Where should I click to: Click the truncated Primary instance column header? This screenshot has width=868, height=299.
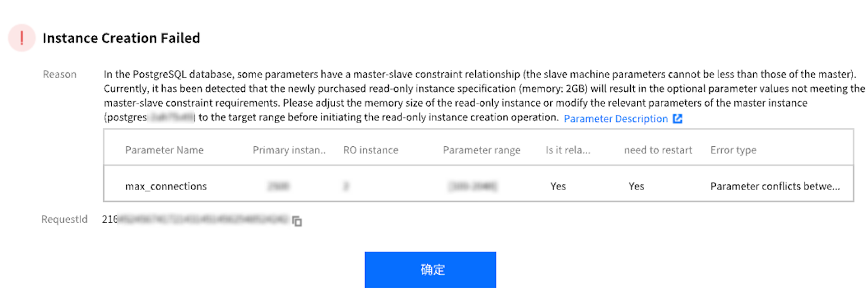[289, 150]
